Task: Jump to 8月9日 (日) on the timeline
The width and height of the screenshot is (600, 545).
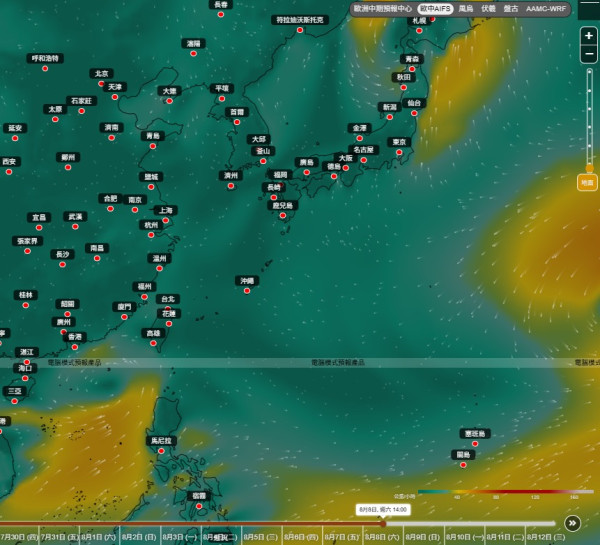Action: [422, 537]
